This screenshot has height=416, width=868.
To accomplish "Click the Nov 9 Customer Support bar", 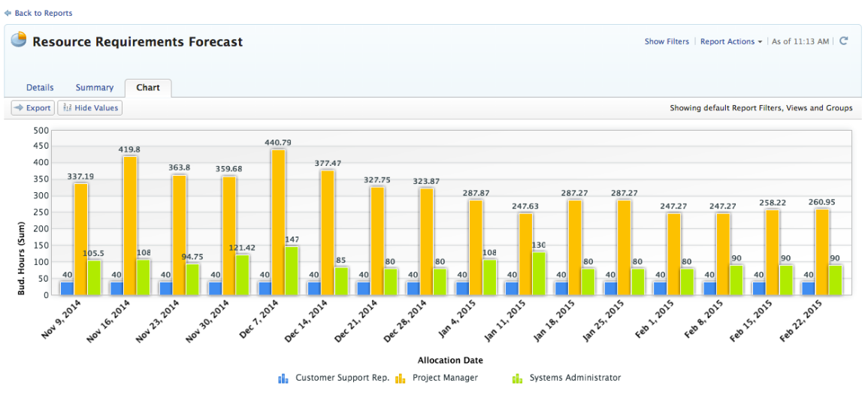I will [x=67, y=288].
